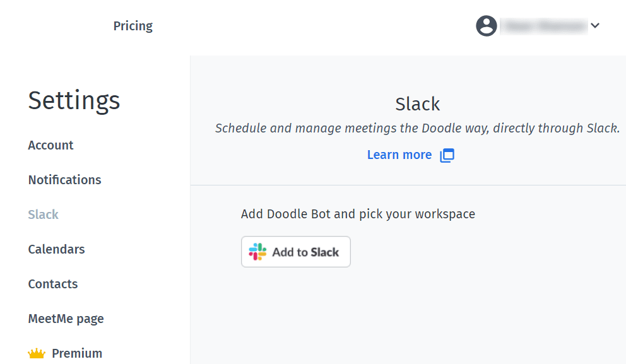Select the Slack settings section
Screen dimensions: 626x364
click(43, 214)
